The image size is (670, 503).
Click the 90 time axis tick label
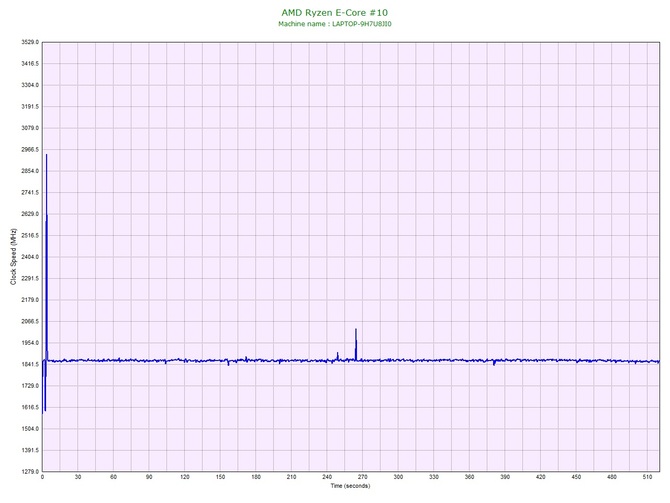tap(149, 477)
